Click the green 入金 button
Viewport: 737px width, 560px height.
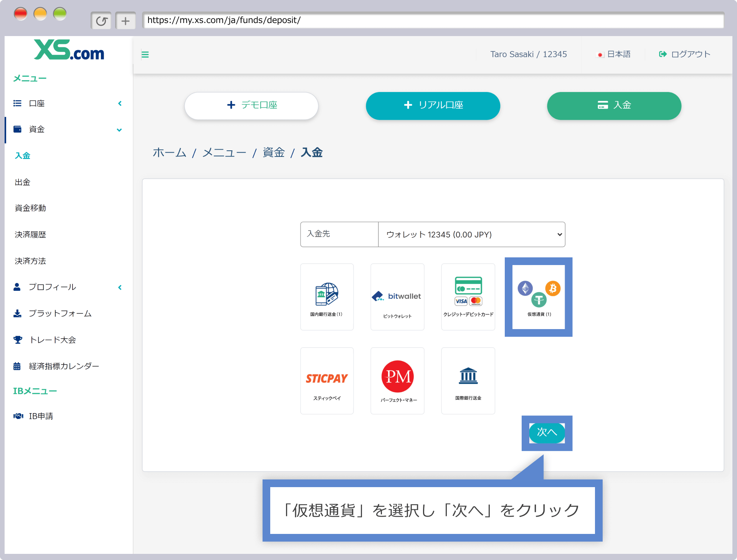tap(614, 105)
